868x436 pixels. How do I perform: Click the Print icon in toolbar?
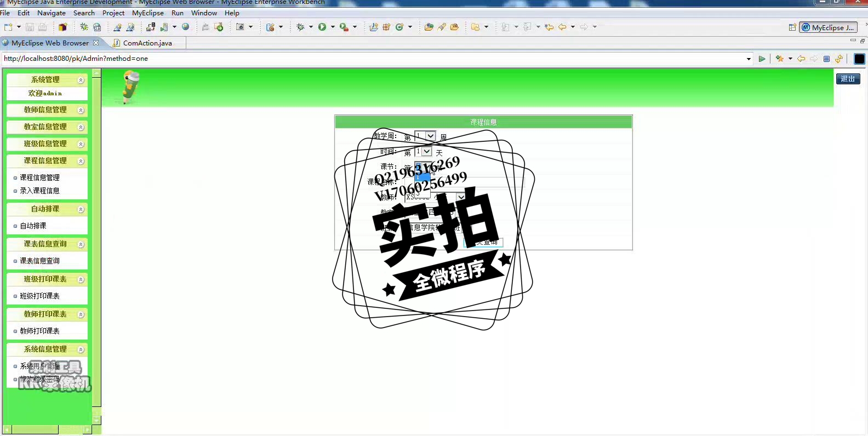pos(42,27)
